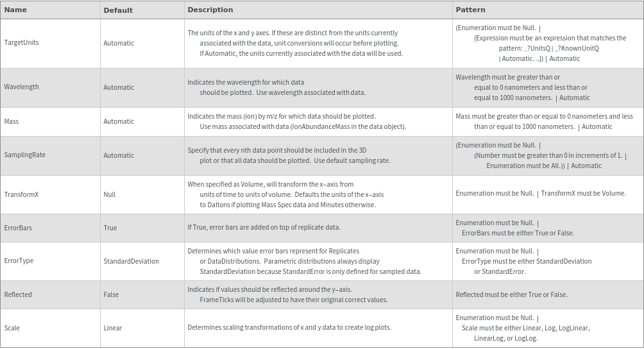
Task: Select the Reflected option name
Action: (18, 294)
